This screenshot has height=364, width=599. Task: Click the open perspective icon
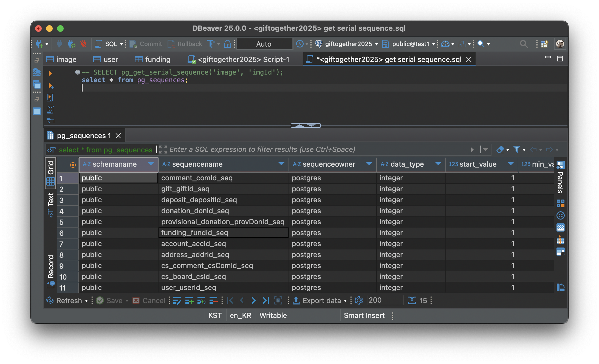tap(544, 44)
